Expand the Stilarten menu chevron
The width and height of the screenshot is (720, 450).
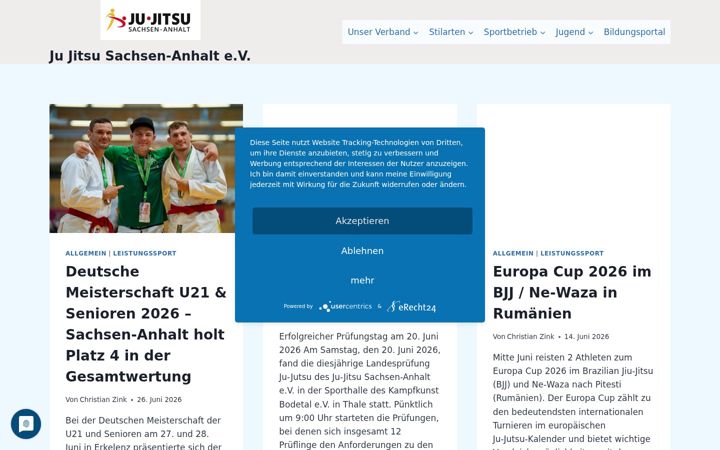tap(471, 33)
